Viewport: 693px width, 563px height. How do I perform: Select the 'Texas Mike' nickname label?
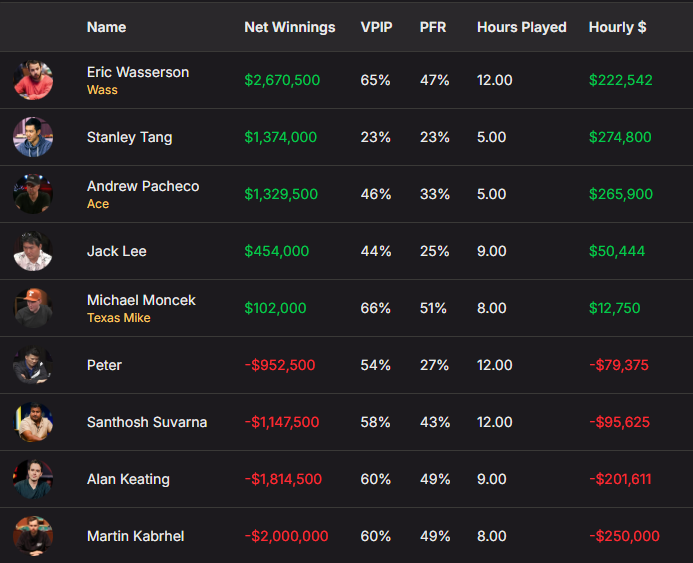pyautogui.click(x=118, y=318)
